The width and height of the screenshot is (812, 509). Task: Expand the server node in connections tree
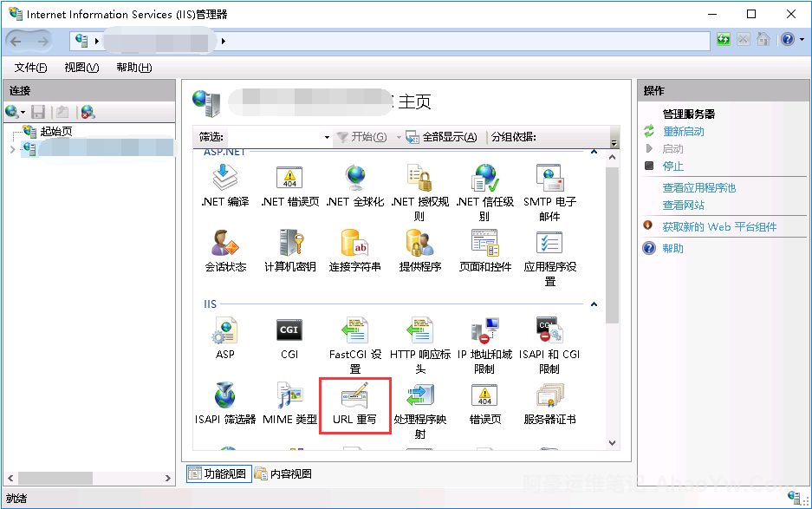[x=12, y=149]
